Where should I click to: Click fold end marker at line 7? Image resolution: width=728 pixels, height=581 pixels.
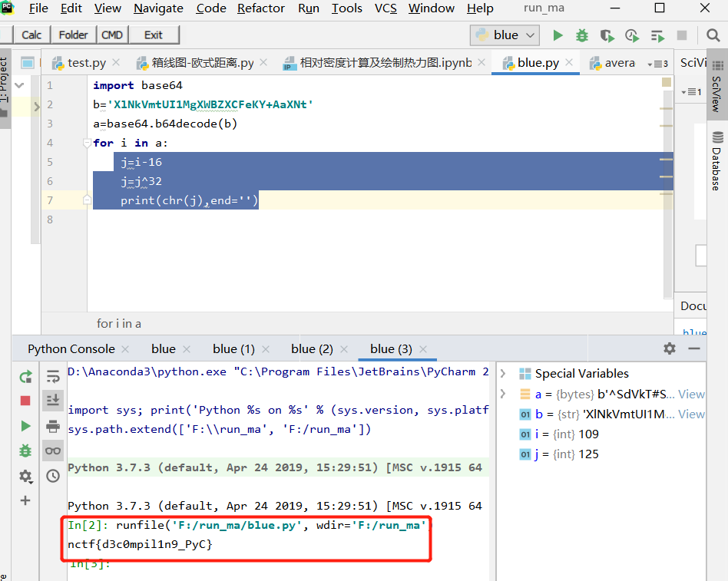(87, 200)
